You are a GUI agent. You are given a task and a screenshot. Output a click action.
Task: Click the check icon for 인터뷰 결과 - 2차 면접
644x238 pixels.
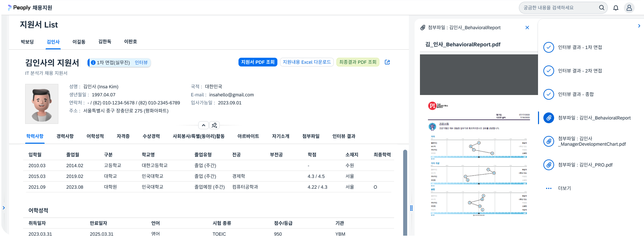549,71
